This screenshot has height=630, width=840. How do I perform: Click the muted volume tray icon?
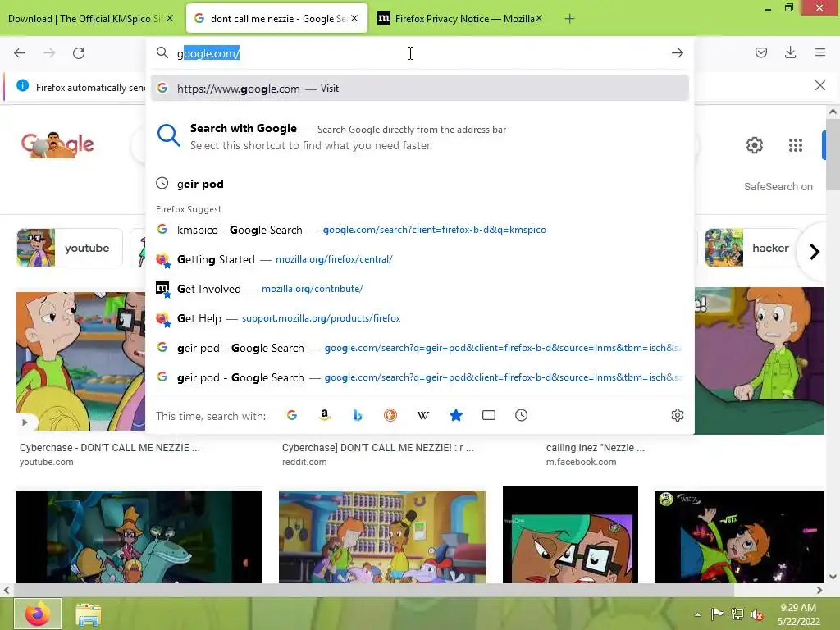coord(757,614)
